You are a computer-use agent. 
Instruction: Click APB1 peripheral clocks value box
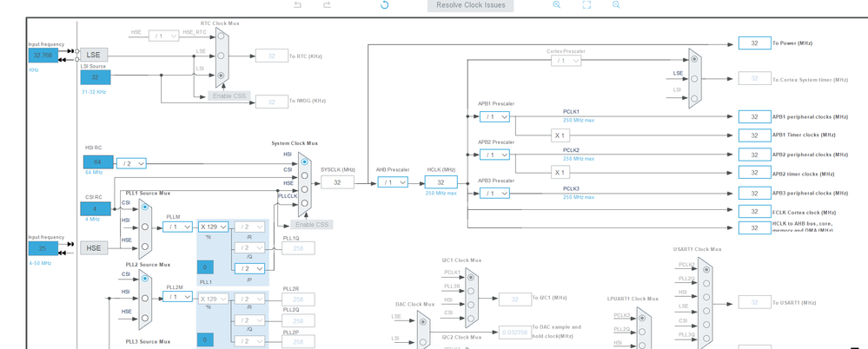[x=754, y=116]
